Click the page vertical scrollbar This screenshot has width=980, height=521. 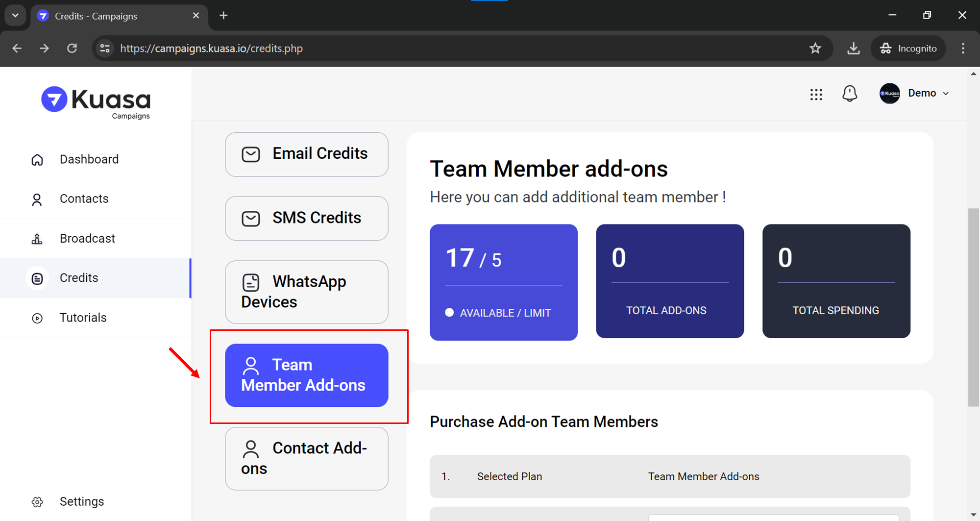[x=973, y=307]
